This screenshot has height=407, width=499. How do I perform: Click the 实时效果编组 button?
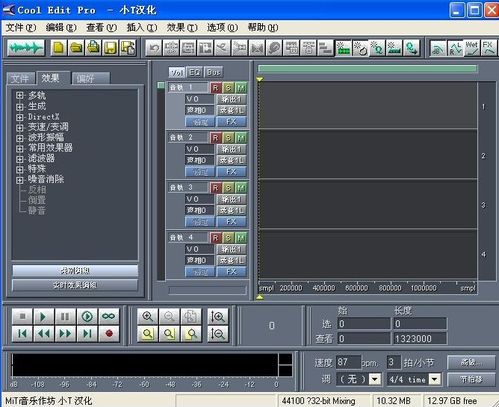pyautogui.click(x=75, y=285)
